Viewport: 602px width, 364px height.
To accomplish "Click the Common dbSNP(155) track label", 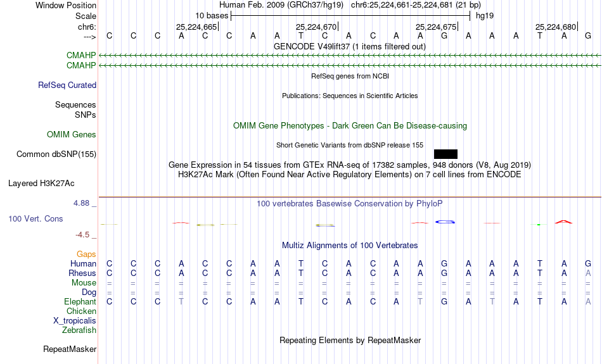I will coord(56,154).
